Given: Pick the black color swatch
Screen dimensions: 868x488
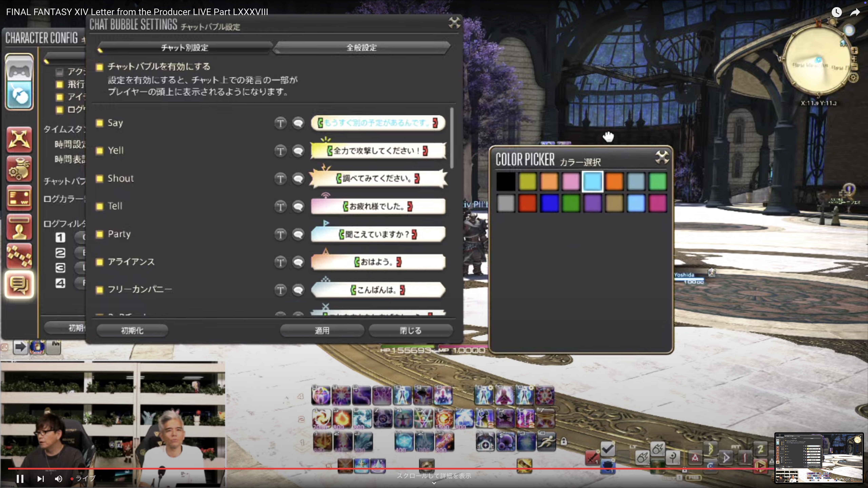Looking at the screenshot, I should [506, 181].
